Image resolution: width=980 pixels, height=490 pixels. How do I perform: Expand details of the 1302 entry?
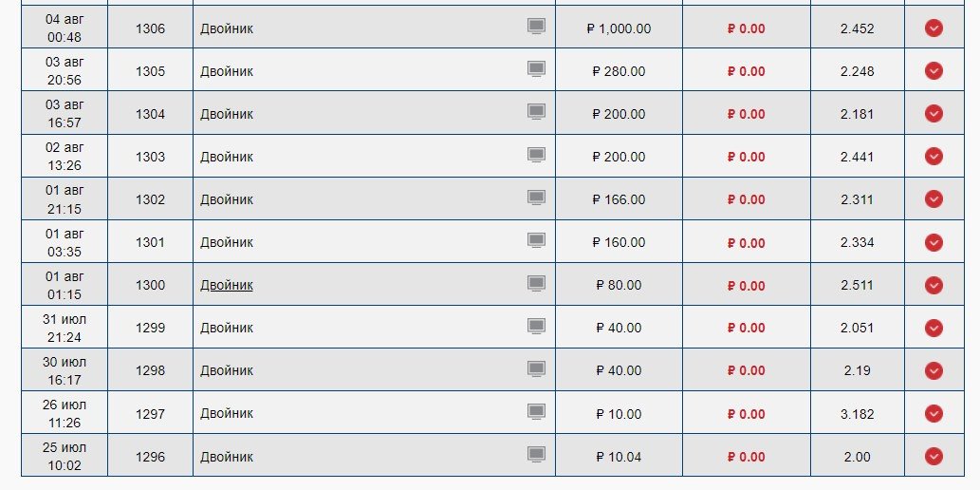tap(934, 199)
